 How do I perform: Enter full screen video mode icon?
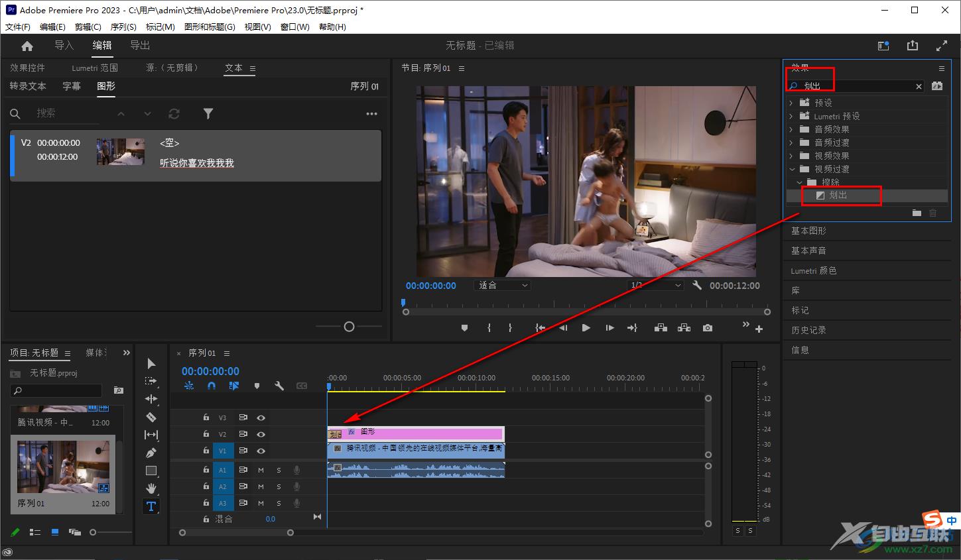[x=941, y=46]
